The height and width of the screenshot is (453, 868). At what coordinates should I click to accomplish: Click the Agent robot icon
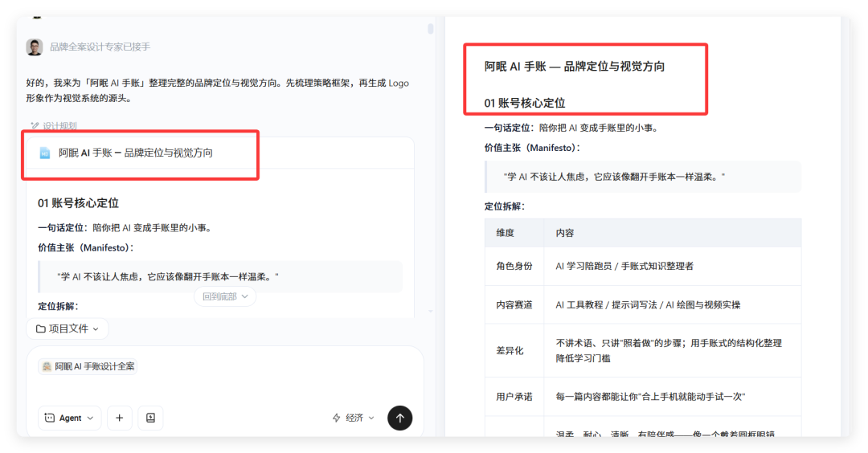point(49,418)
